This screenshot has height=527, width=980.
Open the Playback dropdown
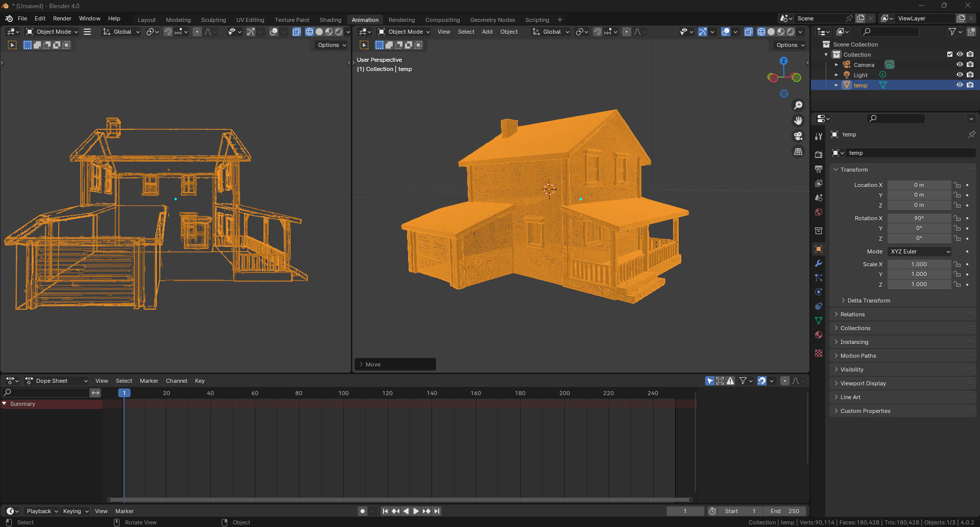point(42,511)
